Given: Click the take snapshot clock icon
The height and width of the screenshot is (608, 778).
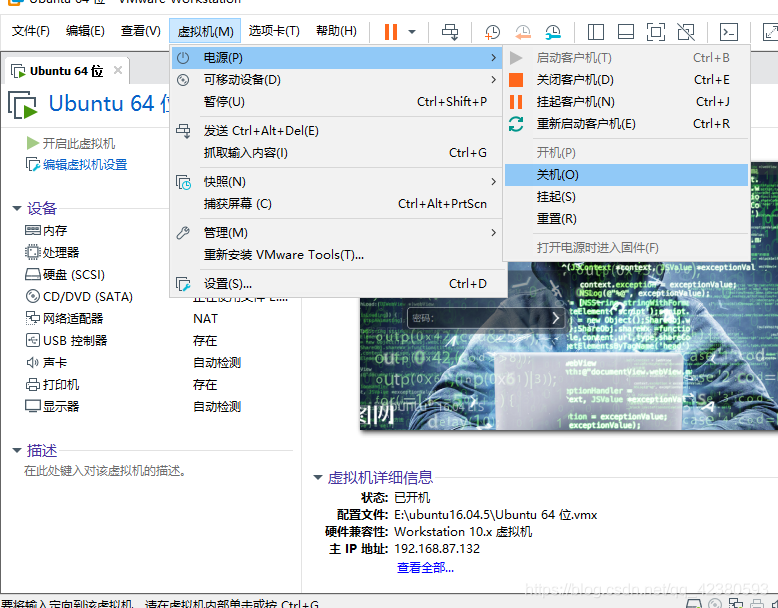Looking at the screenshot, I should [492, 32].
